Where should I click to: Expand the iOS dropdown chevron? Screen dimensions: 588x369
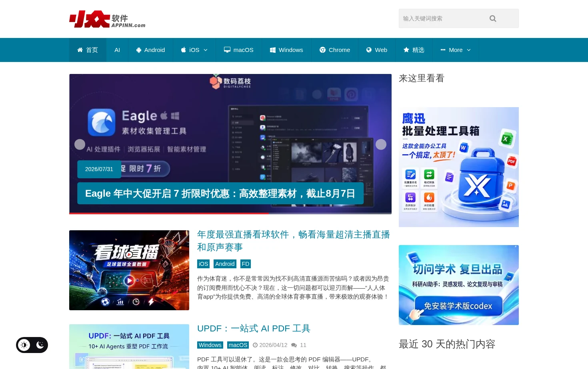coord(206,50)
